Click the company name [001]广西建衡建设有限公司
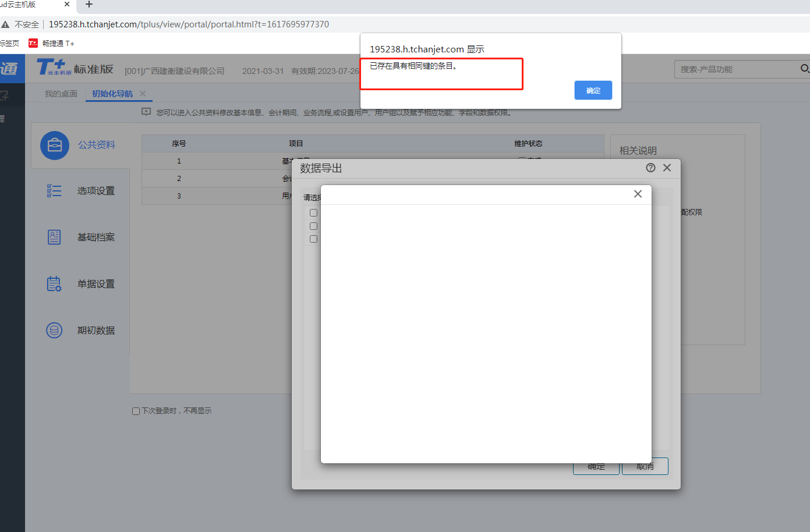Screen dimensions: 810x532 (175, 71)
